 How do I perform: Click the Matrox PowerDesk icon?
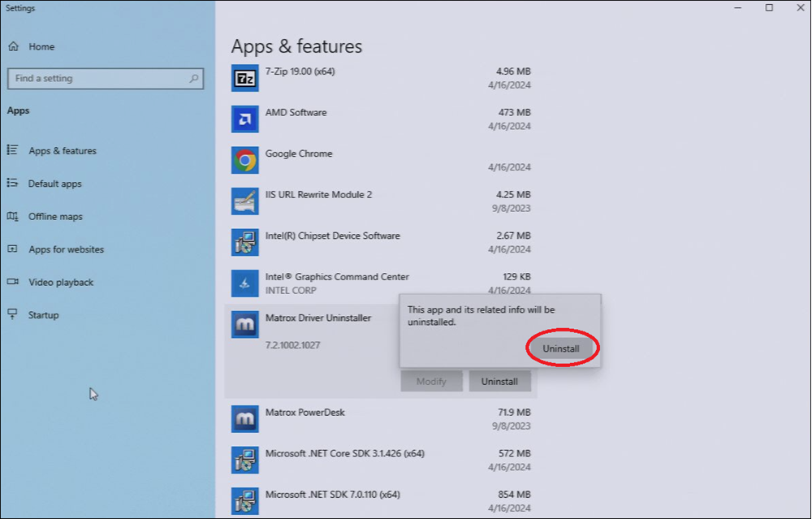pos(244,419)
